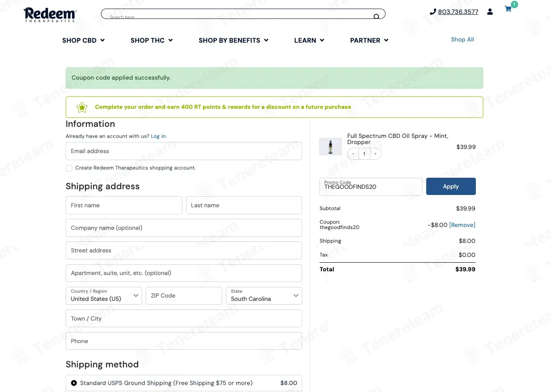
Task: Focus the Last name field
Action: click(x=244, y=205)
